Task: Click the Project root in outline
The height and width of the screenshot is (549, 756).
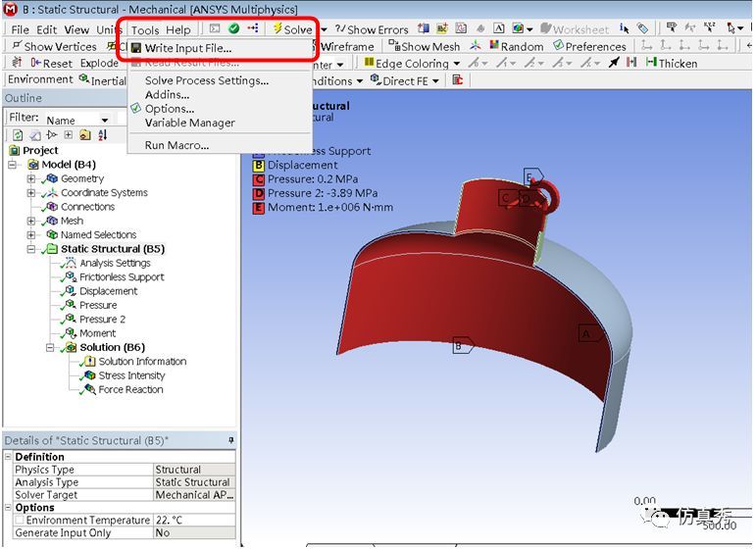Action: pos(40,150)
